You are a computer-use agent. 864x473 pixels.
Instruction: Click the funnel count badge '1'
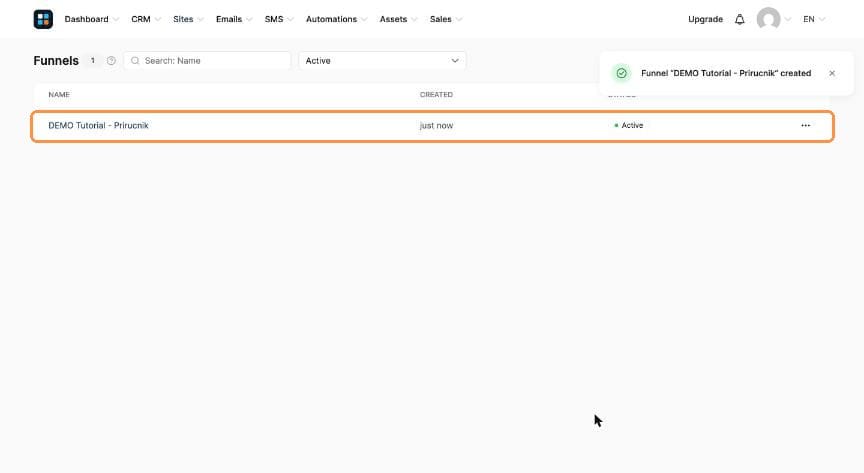coord(93,61)
